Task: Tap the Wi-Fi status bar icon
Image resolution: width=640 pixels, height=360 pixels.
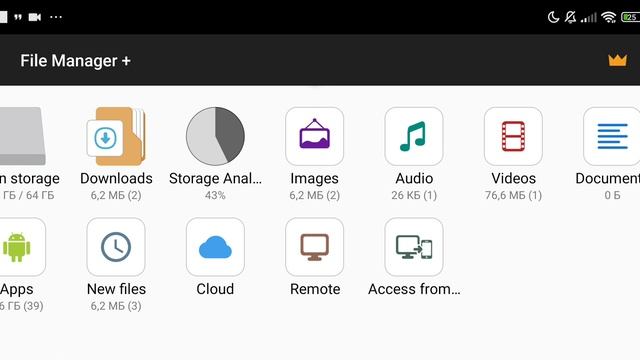Action: pyautogui.click(x=609, y=17)
